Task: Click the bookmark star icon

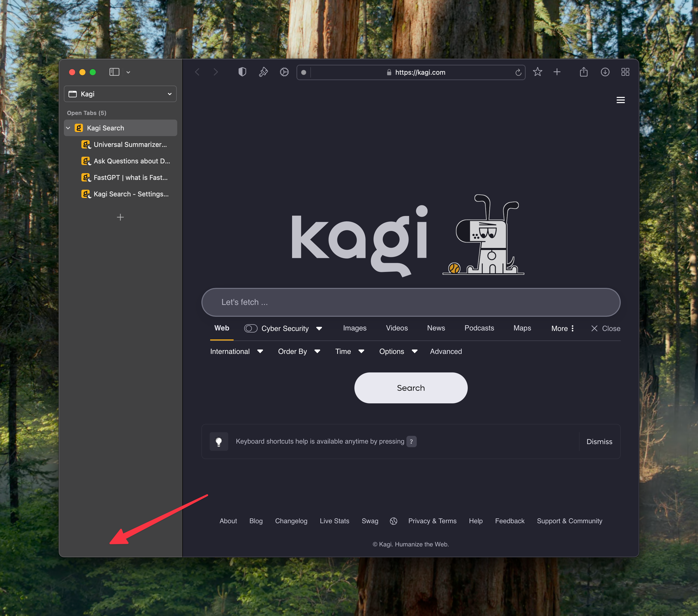Action: click(x=538, y=72)
